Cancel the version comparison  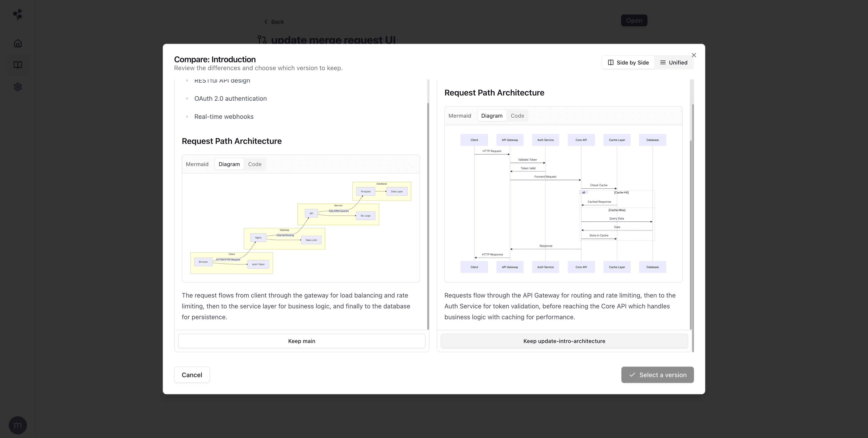click(x=192, y=375)
